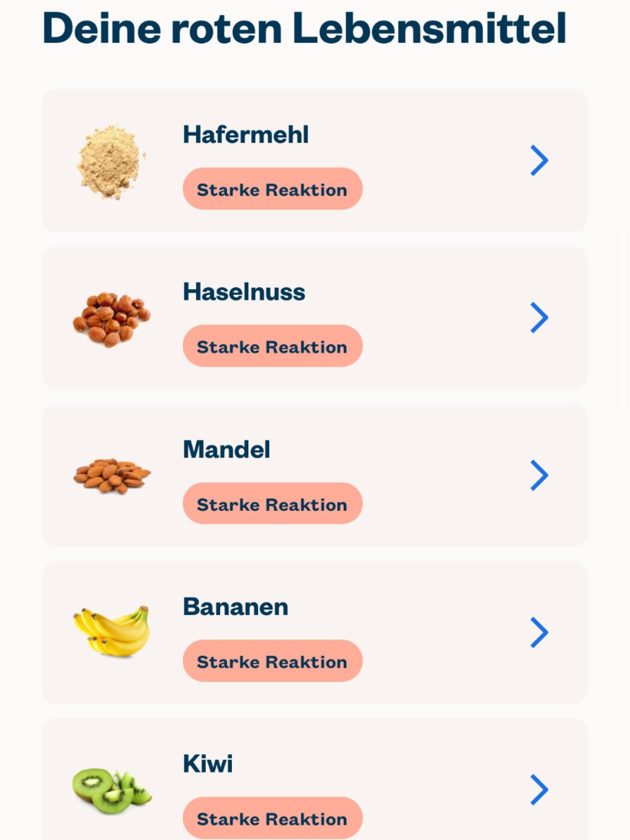The height and width of the screenshot is (840, 630).
Task: Tap the Hafermehl oat flour image
Action: pos(111,161)
